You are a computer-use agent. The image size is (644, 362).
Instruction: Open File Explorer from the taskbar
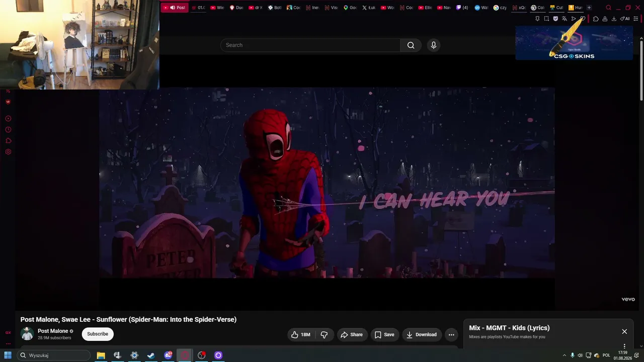pyautogui.click(x=101, y=355)
